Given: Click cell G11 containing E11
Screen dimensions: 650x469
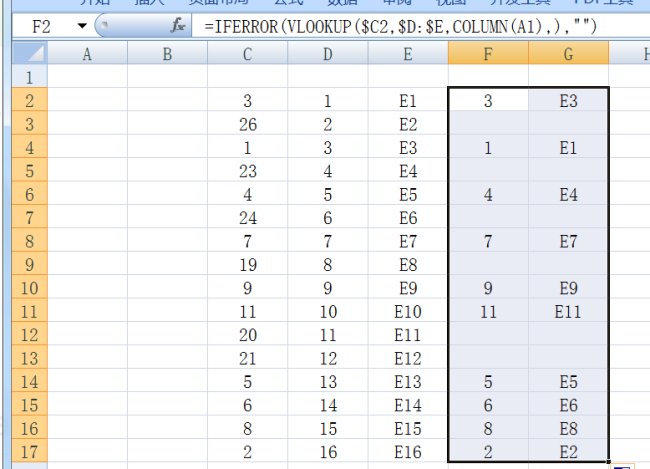Looking at the screenshot, I should tap(568, 311).
